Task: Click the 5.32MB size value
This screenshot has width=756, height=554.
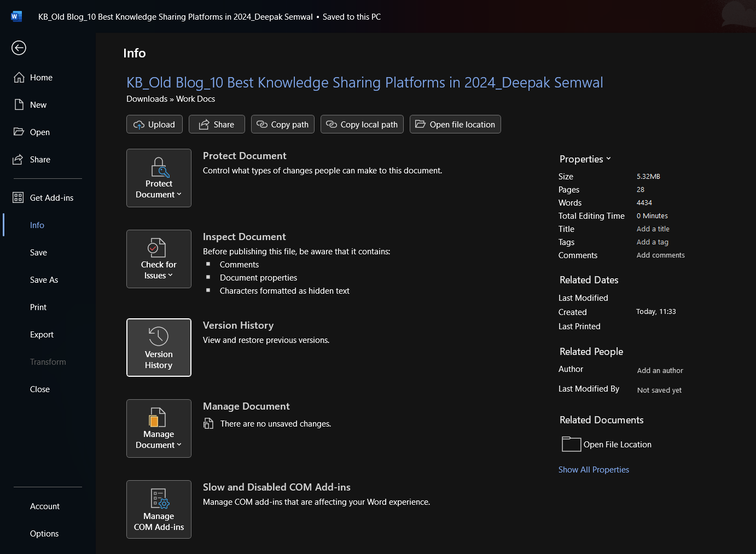Action: [x=648, y=177]
